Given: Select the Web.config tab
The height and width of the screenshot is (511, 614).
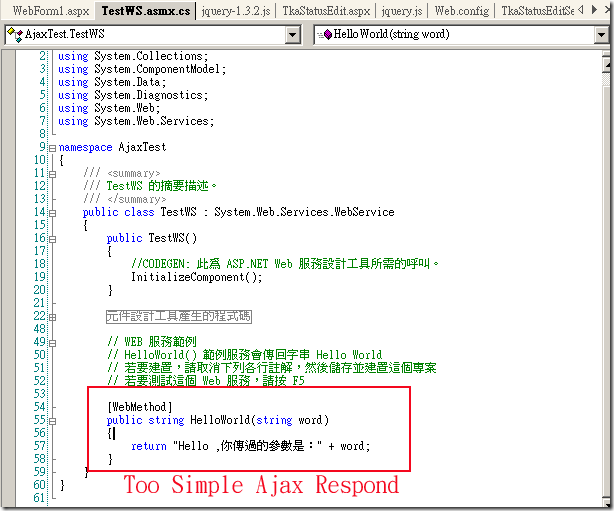Looking at the screenshot, I should click(x=461, y=11).
